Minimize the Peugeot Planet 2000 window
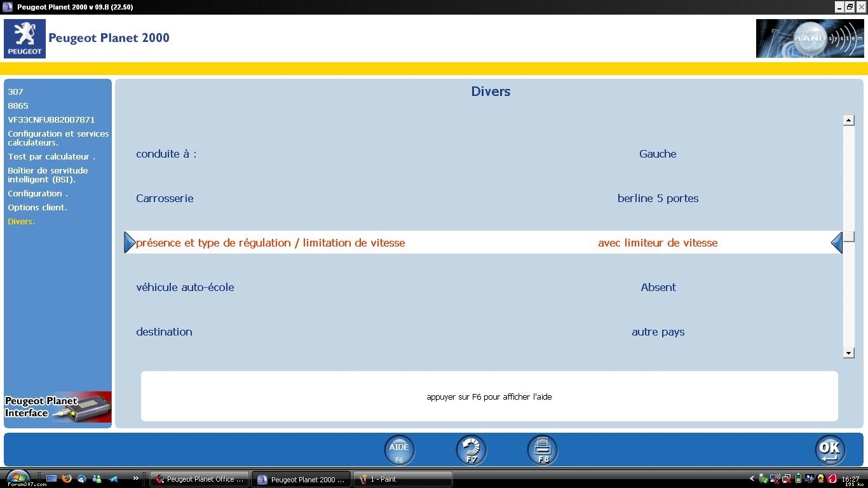Image resolution: width=868 pixels, height=488 pixels. click(839, 7)
